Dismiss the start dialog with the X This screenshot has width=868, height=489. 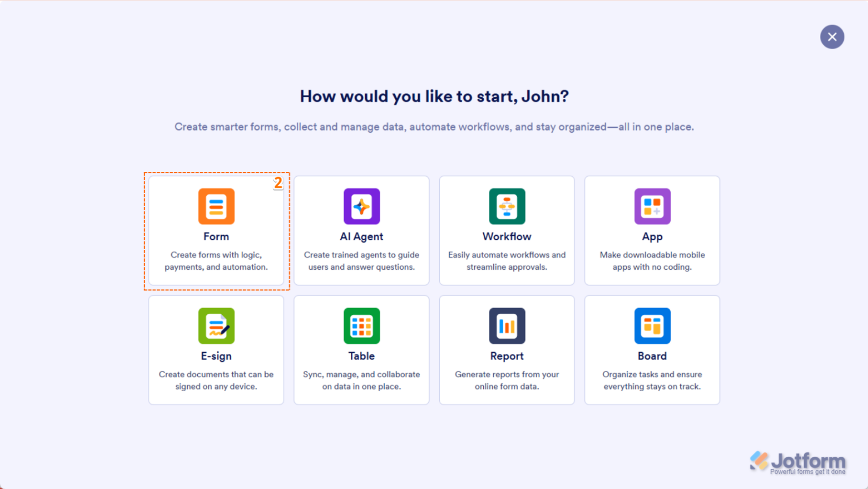[x=832, y=36]
